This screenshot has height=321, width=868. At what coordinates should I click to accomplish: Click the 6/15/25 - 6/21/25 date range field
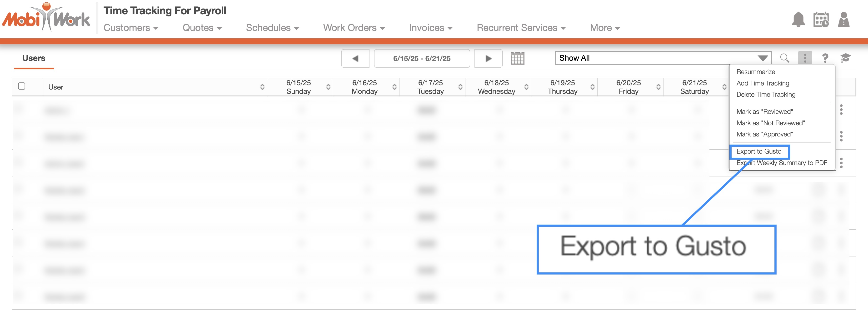click(x=422, y=58)
